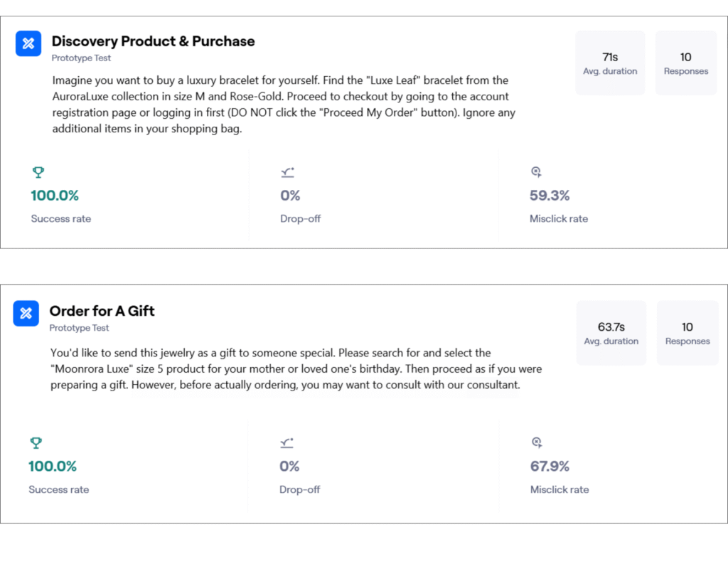728x569 pixels.
Task: Select the trophy icon under Order for A Gift
Action: (36, 443)
